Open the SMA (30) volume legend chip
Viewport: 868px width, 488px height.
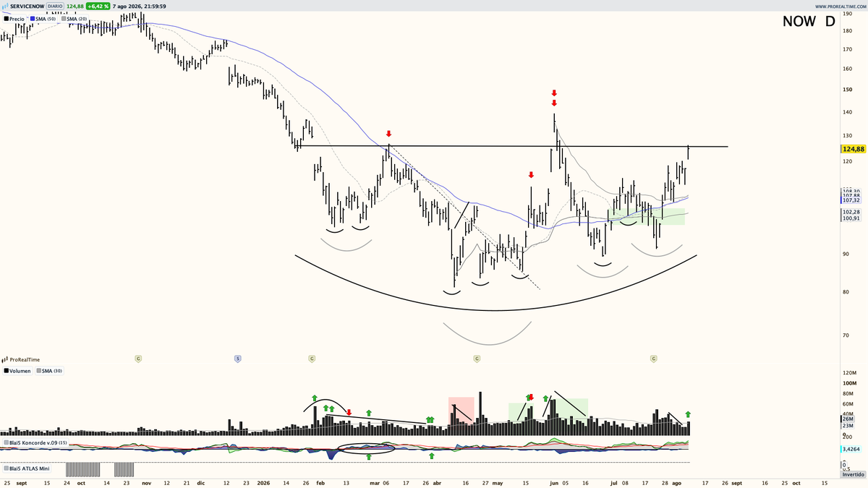click(48, 371)
